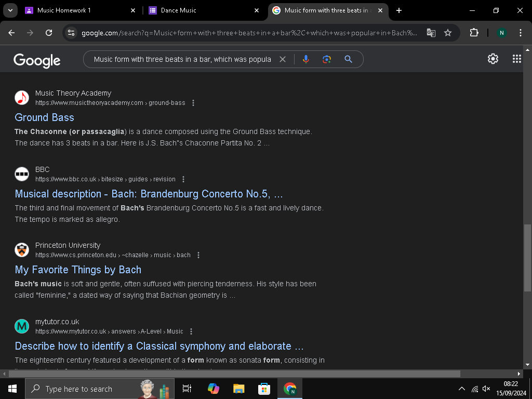Image resolution: width=532 pixels, height=399 pixels.
Task: Translate this page icon
Action: (431, 33)
